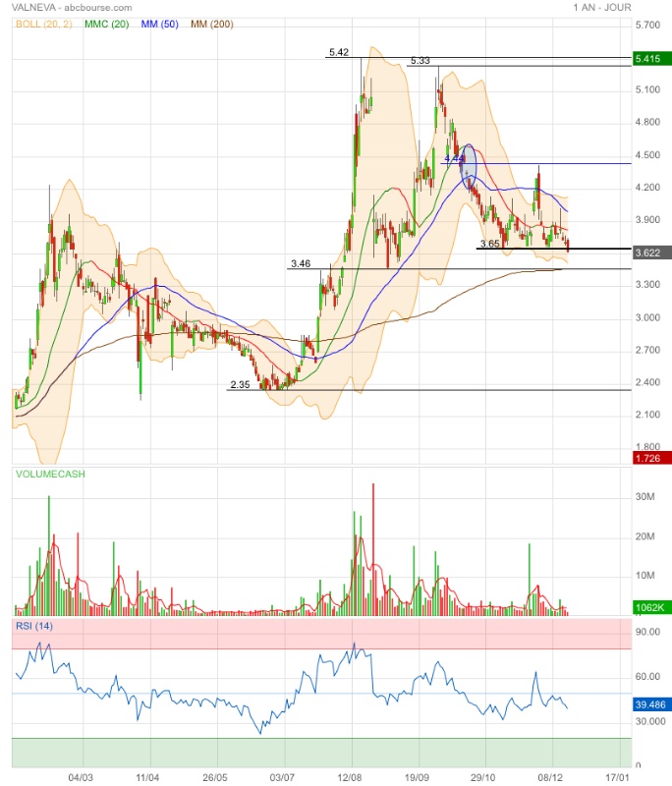The width and height of the screenshot is (672, 786).
Task: Click the 08/12 date axis label
Action: pyautogui.click(x=550, y=777)
